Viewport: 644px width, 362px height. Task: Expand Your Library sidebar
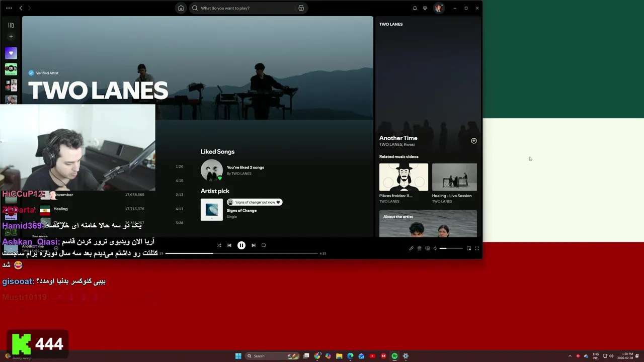tap(11, 25)
